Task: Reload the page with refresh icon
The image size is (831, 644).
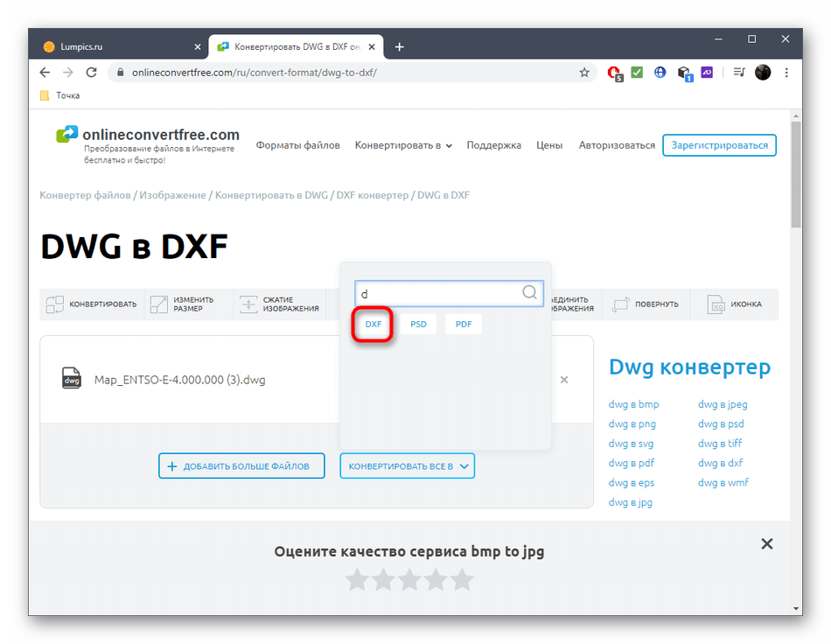Action: pyautogui.click(x=91, y=73)
